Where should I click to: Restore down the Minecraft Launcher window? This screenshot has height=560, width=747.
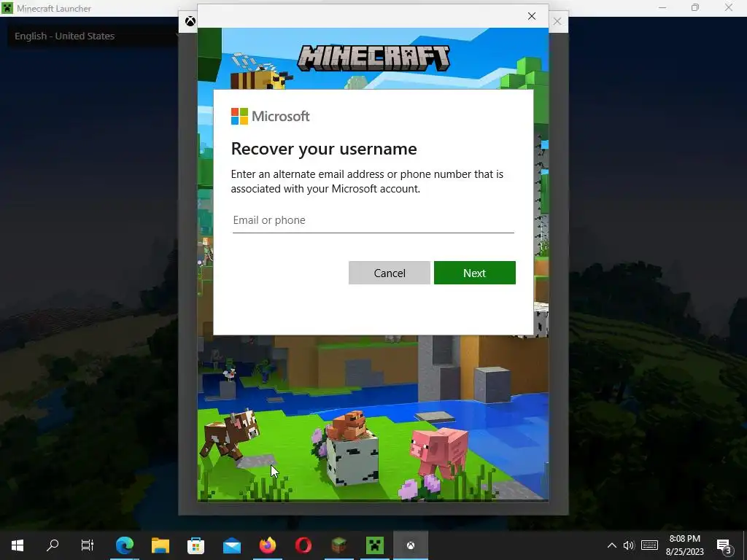[695, 8]
